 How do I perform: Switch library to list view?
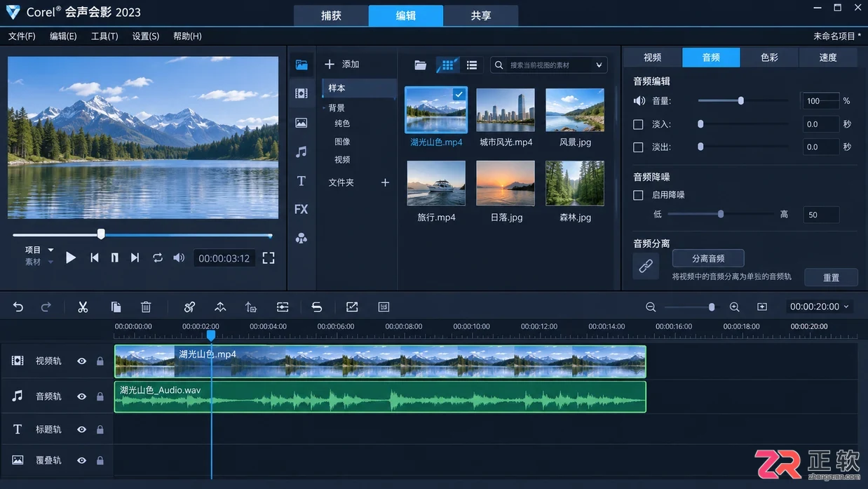click(x=472, y=65)
